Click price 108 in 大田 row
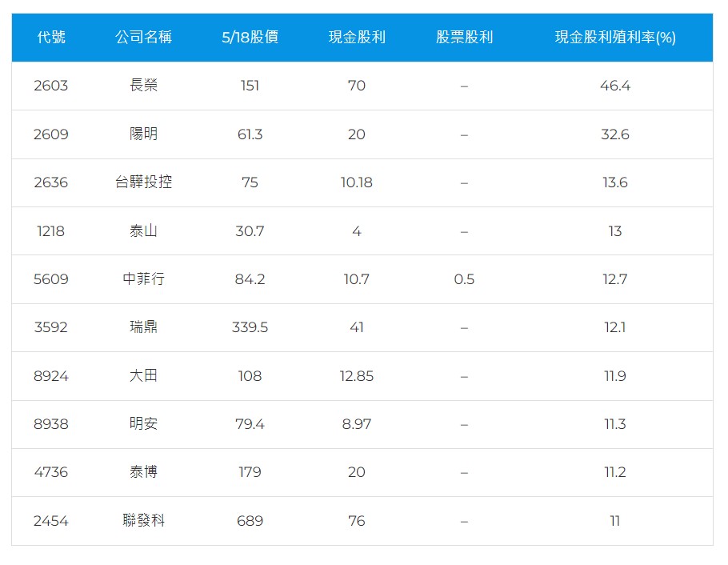The height and width of the screenshot is (565, 728). 250,376
